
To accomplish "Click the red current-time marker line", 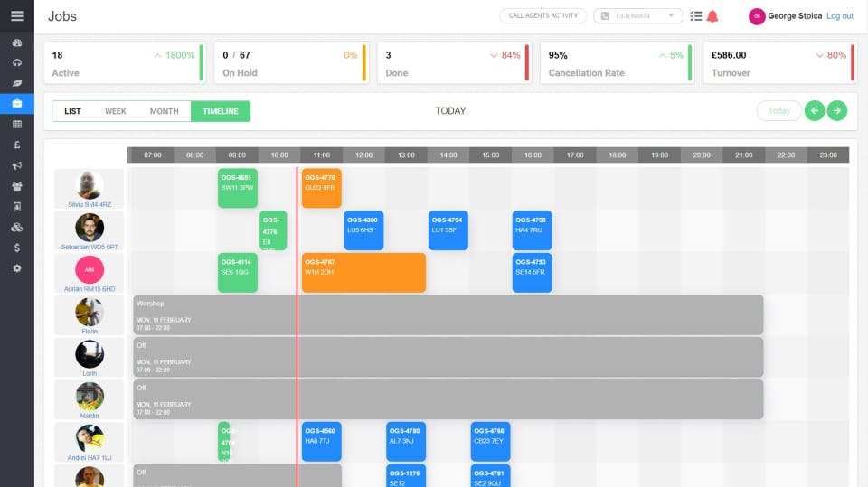I will pos(297,326).
